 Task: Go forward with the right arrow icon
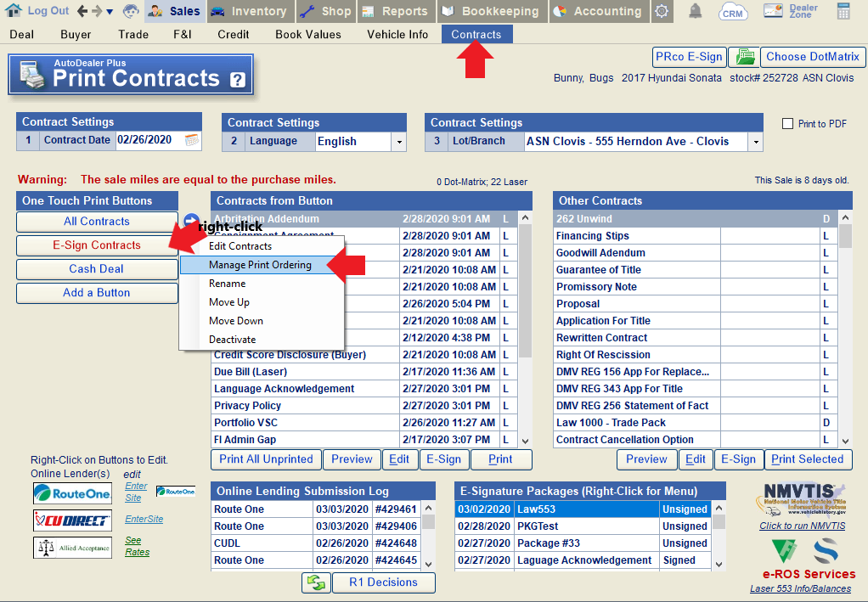coord(97,11)
